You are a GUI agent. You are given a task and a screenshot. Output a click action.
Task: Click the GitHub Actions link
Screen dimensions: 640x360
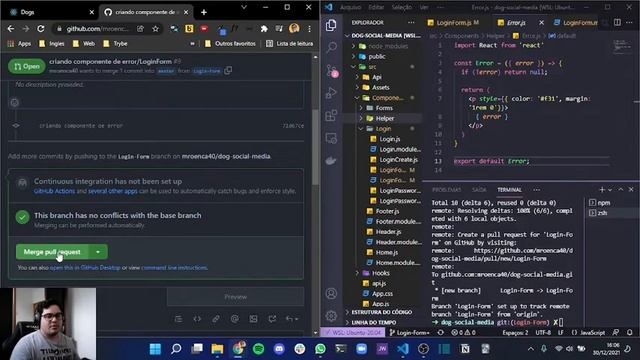(54, 191)
